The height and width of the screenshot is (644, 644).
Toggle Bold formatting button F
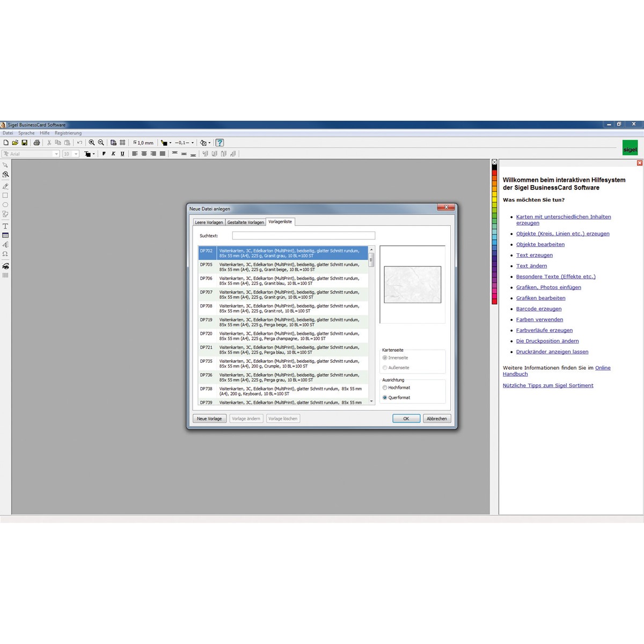coord(104,154)
